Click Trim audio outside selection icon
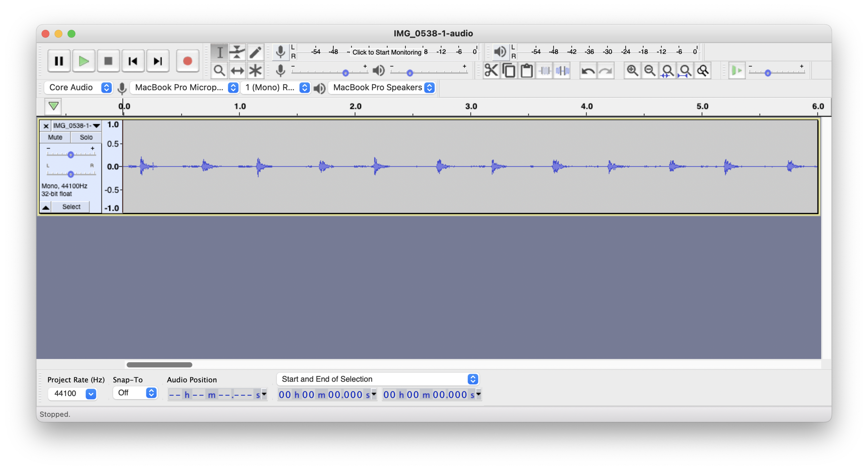Image resolution: width=868 pixels, height=470 pixels. pos(545,70)
